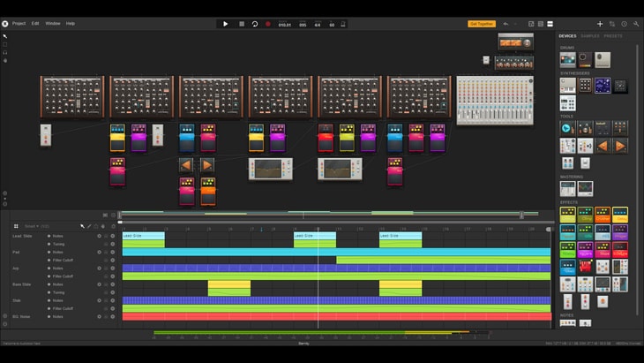Select the red pedal on the desktop

(326, 138)
